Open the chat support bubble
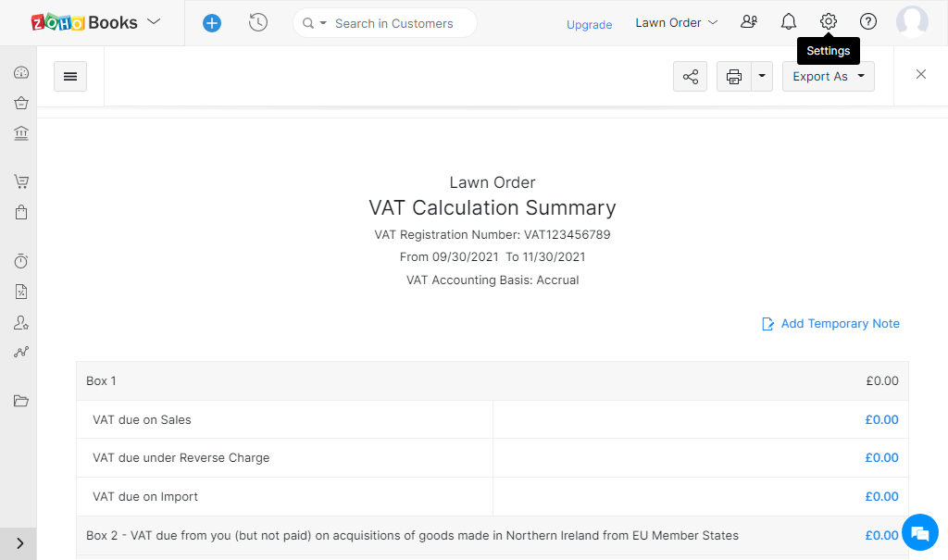948x560 pixels. click(919, 533)
